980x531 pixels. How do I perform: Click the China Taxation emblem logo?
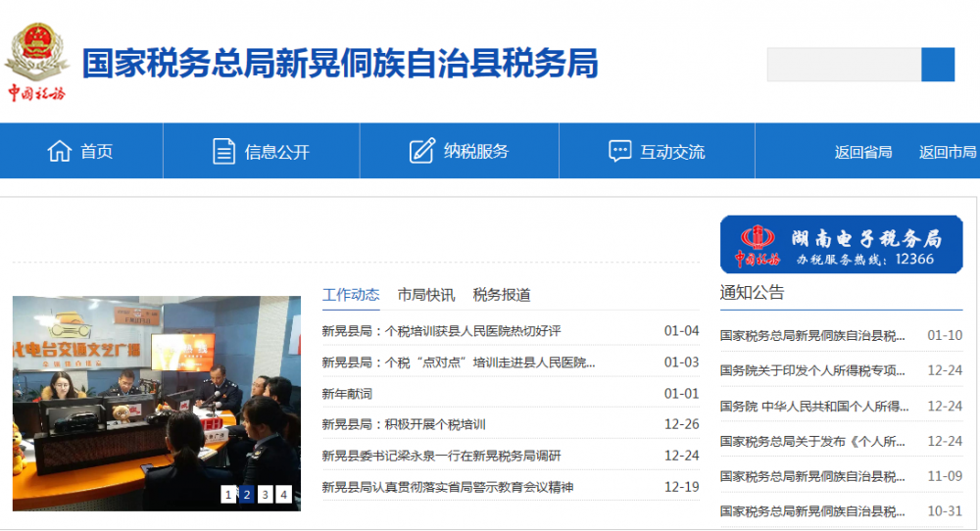(x=37, y=61)
